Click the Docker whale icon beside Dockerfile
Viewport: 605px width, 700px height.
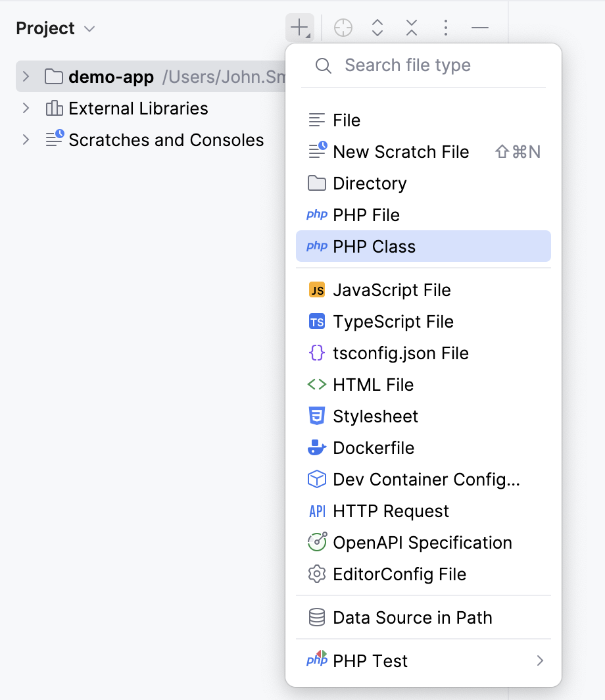tap(317, 447)
